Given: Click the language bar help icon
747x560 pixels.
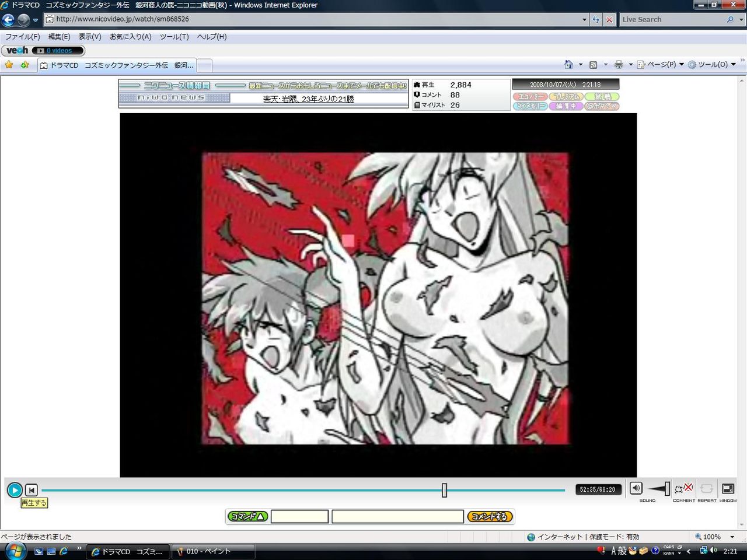Looking at the screenshot, I should [x=655, y=551].
